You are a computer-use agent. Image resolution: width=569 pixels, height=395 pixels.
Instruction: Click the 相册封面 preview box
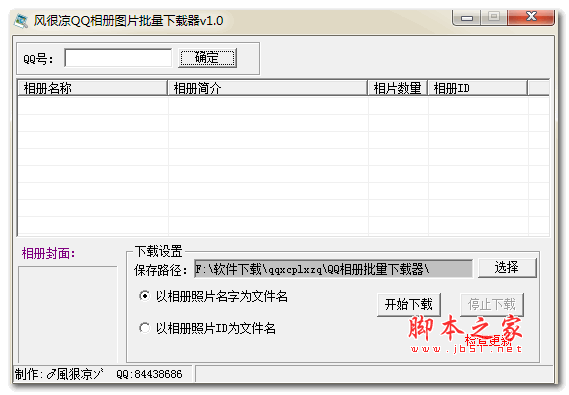[x=68, y=314]
